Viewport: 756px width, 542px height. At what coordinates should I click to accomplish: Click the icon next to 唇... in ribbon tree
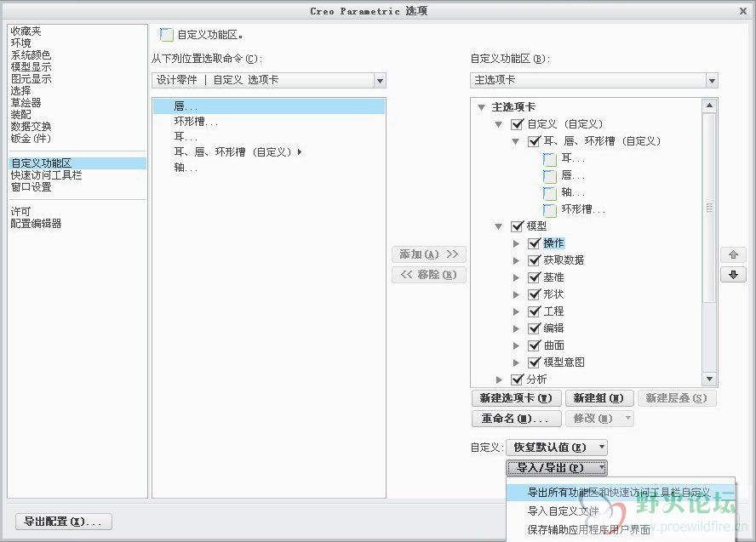(x=549, y=175)
